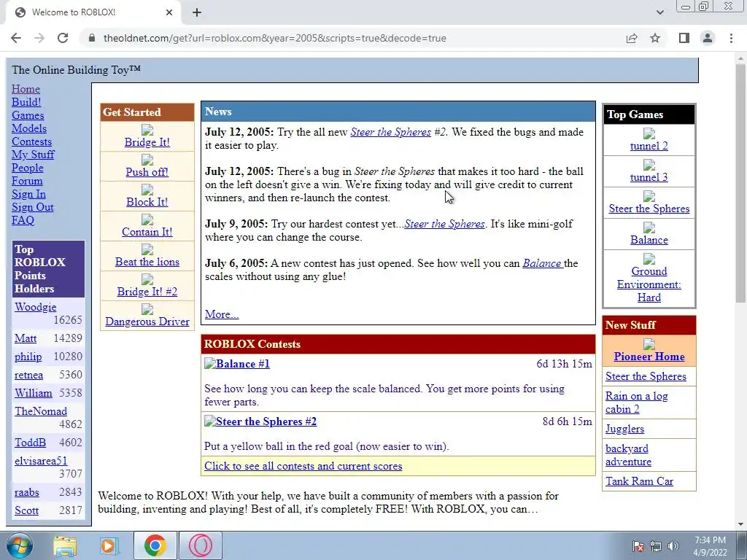
Task: Open Beat the lions link
Action: pyautogui.click(x=147, y=262)
